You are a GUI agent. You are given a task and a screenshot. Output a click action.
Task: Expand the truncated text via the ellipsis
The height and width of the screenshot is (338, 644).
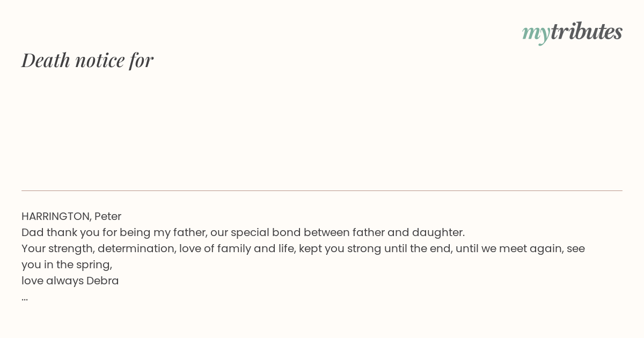tap(25, 299)
